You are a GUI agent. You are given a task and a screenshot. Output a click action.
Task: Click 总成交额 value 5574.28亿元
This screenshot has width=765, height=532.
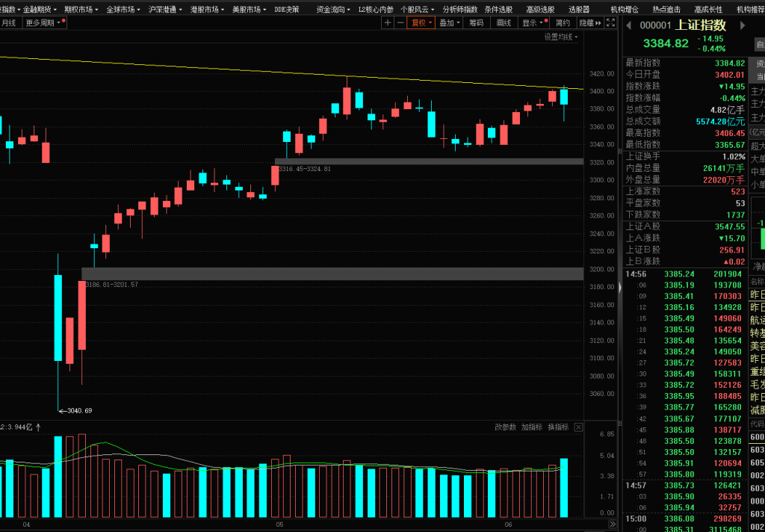(721, 122)
